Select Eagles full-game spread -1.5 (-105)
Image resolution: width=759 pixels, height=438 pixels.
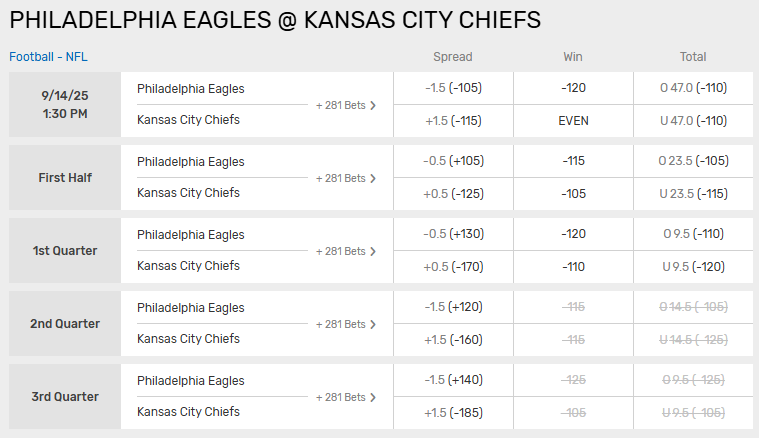[x=453, y=88]
